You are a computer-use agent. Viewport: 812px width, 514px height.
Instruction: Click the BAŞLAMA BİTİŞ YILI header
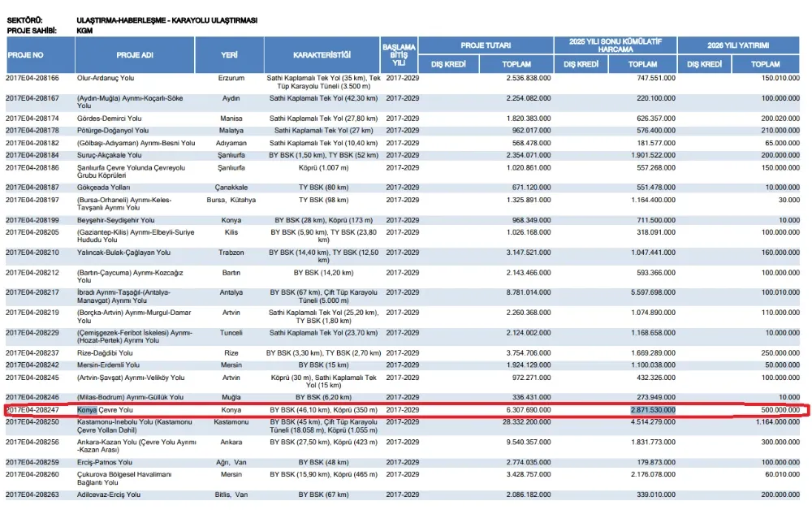400,54
